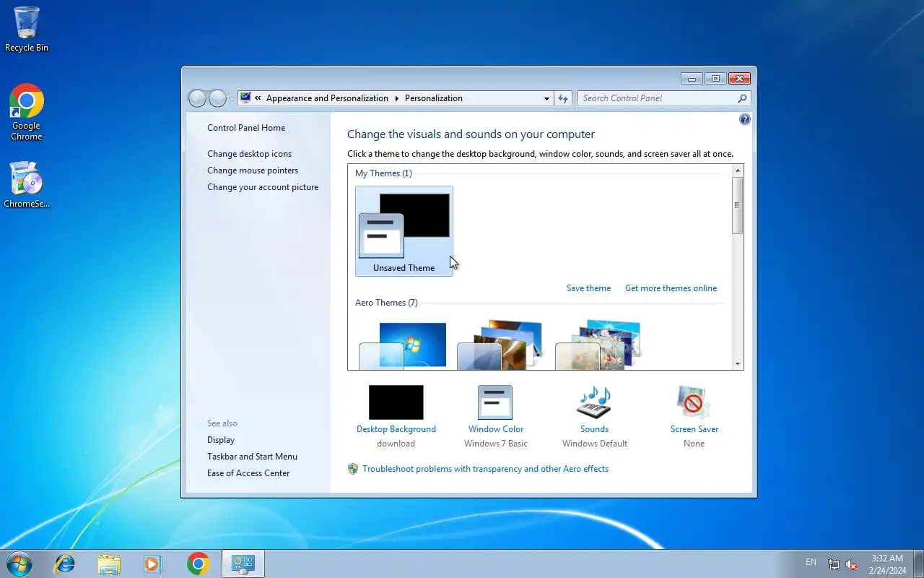
Task: Open the Screen Saver icon
Action: pyautogui.click(x=694, y=402)
